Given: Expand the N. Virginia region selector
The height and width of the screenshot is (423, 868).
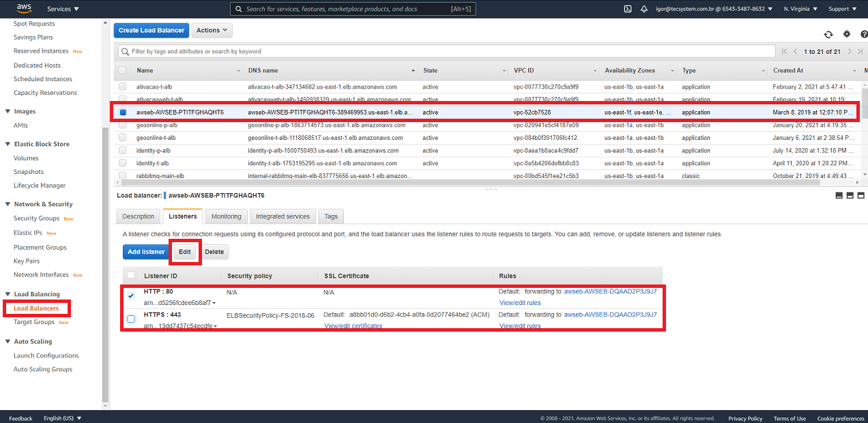Looking at the screenshot, I should 802,9.
